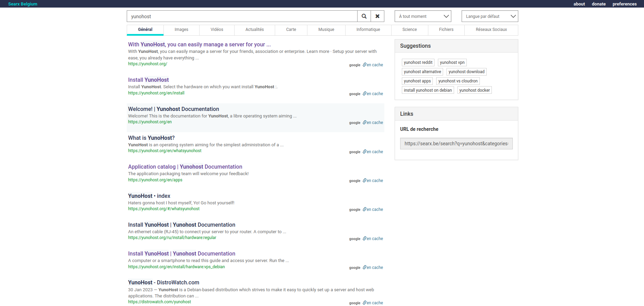Click 'yunohost vpn' suggestion
Image resolution: width=644 pixels, height=306 pixels.
tap(452, 63)
